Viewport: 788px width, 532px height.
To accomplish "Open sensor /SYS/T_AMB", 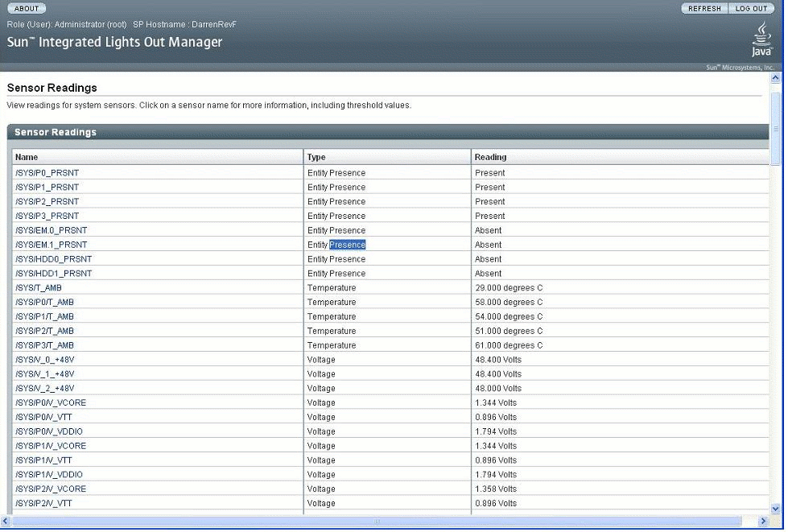I will point(38,288).
